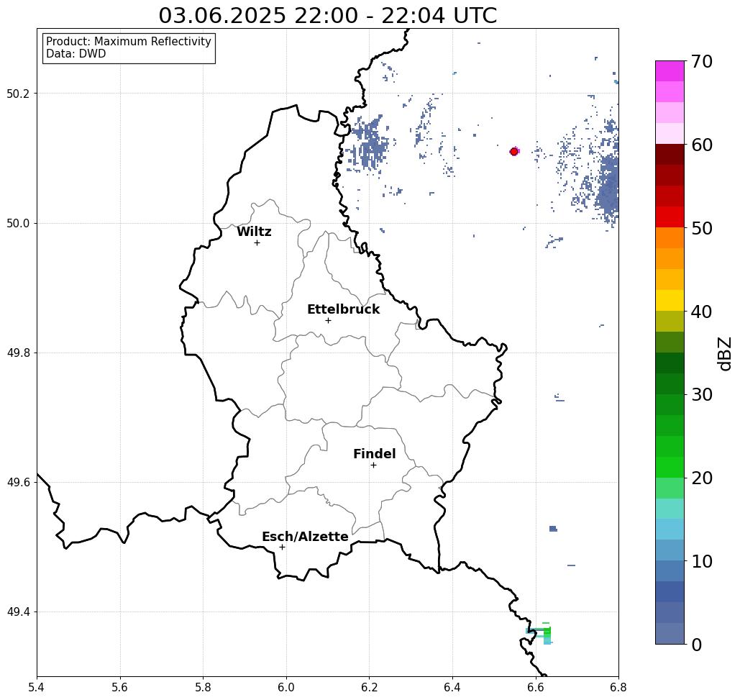Click the longitude tick label 6.8
The image size is (740, 700).
pos(618,687)
